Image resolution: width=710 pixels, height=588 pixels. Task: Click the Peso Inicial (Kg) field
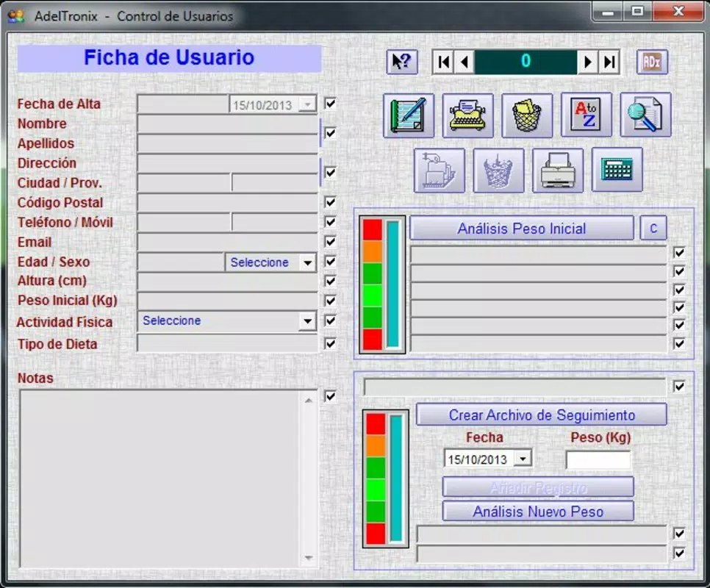(x=228, y=301)
